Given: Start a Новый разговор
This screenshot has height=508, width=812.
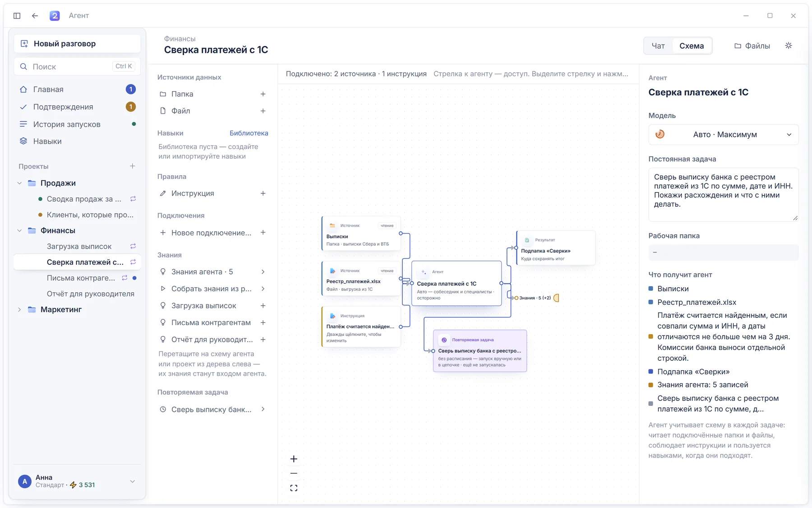Looking at the screenshot, I should [x=77, y=44].
